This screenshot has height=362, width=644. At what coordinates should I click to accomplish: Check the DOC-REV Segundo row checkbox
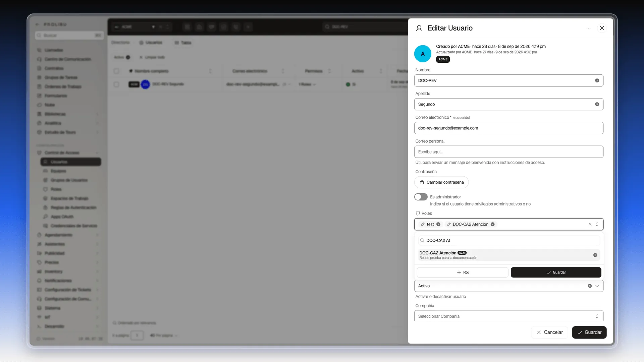(116, 84)
